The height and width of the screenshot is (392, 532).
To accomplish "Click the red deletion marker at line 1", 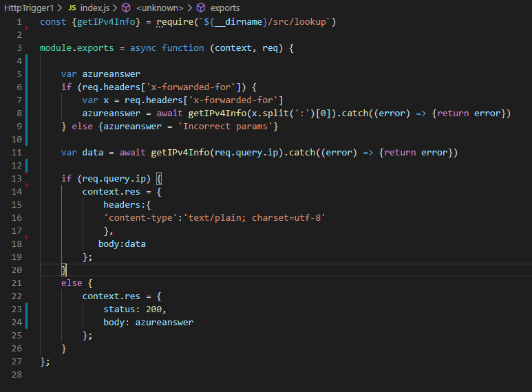I will coord(28,28).
